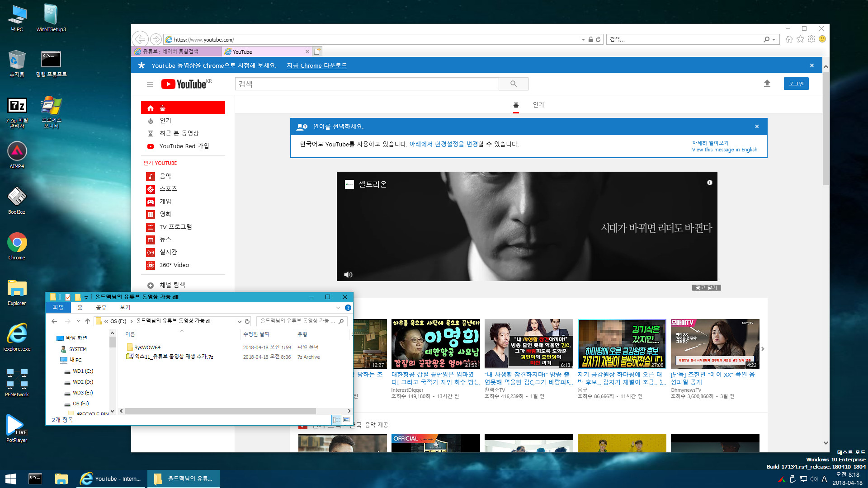Switch Explorer to large icons view

pos(346,420)
